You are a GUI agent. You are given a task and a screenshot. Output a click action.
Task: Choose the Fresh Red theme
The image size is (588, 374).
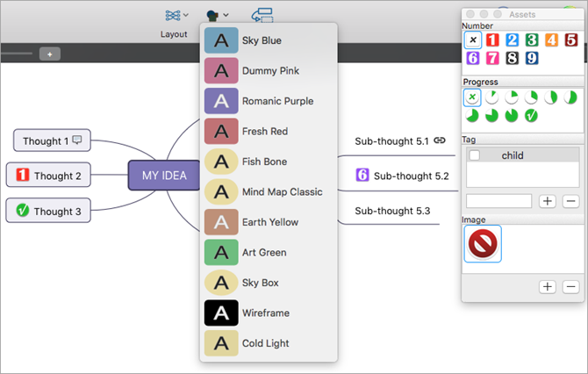coord(269,132)
